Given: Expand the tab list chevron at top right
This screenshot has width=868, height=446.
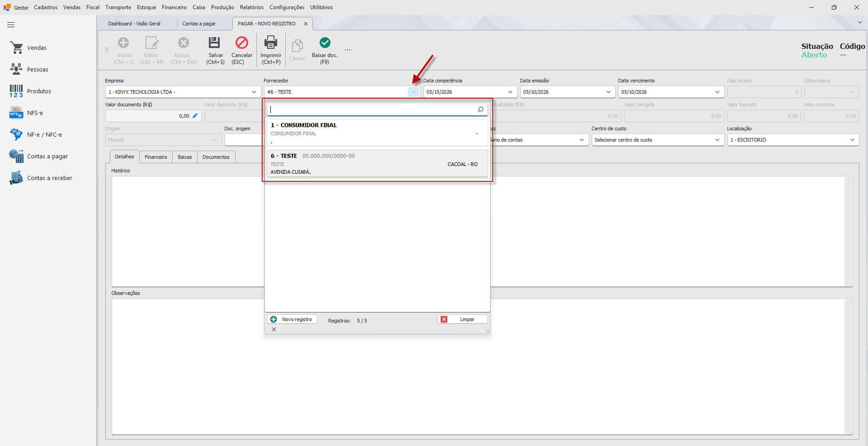Looking at the screenshot, I should [860, 23].
